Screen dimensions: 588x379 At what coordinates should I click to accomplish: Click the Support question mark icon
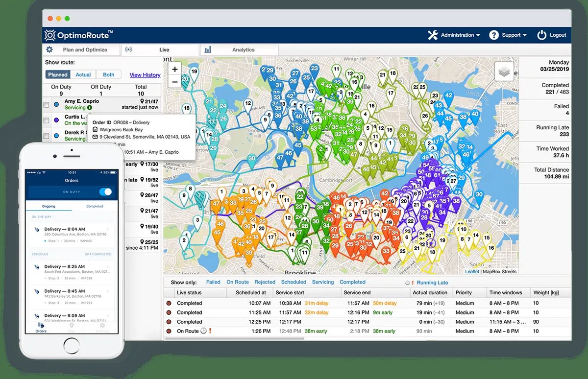point(494,35)
